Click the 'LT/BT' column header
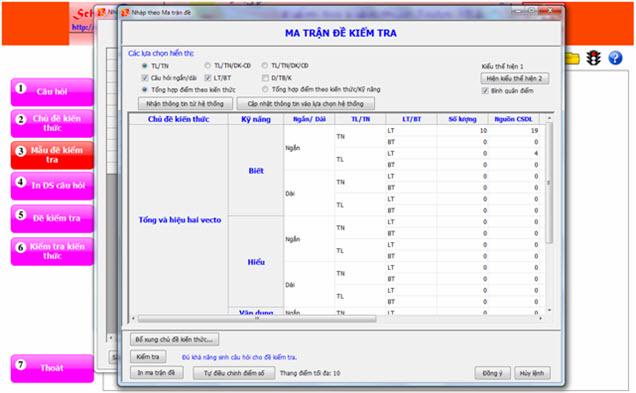636x393 pixels. pos(411,119)
